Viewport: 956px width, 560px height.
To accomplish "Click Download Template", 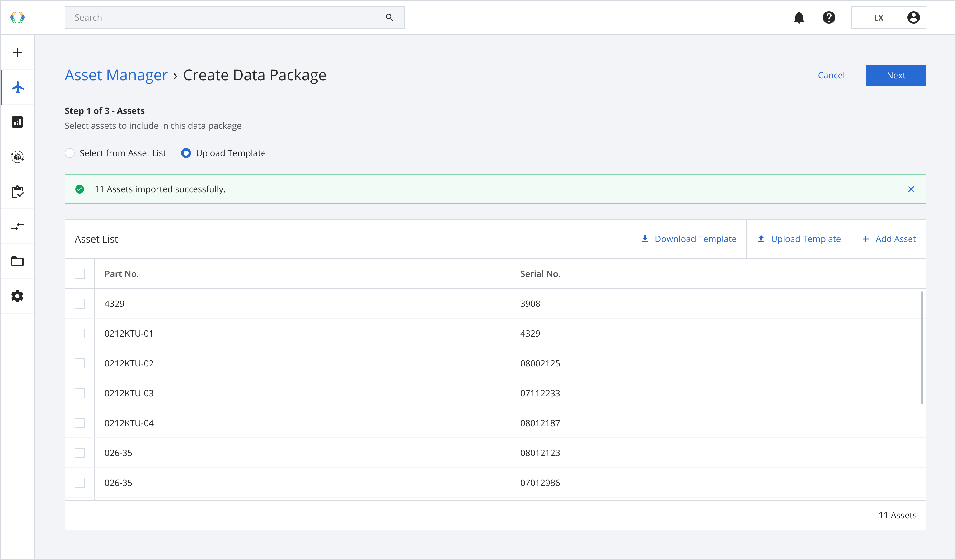I will (688, 239).
